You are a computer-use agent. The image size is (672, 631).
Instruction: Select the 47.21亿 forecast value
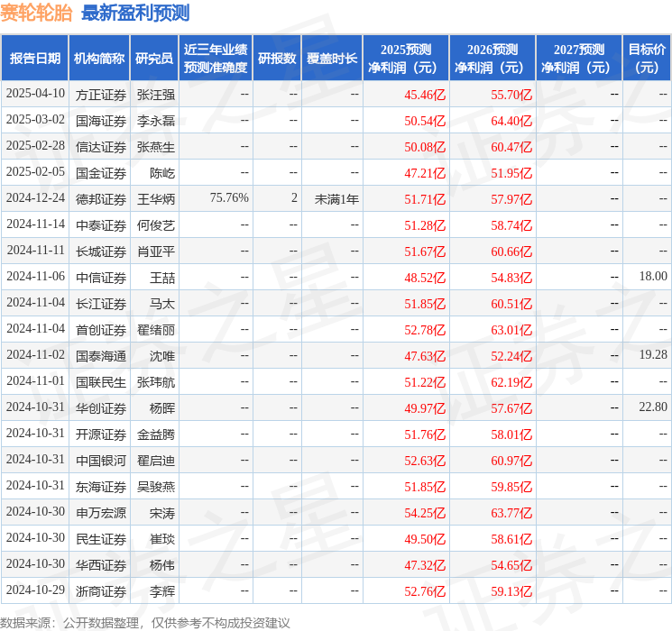(425, 173)
